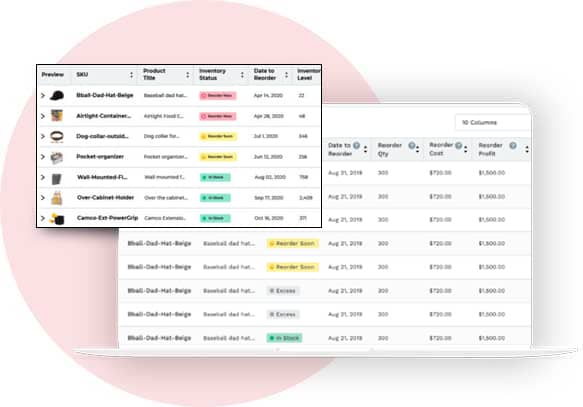Open Over-Cabinet-Holder preview thumbnail
583x407 pixels.
[x=57, y=198]
